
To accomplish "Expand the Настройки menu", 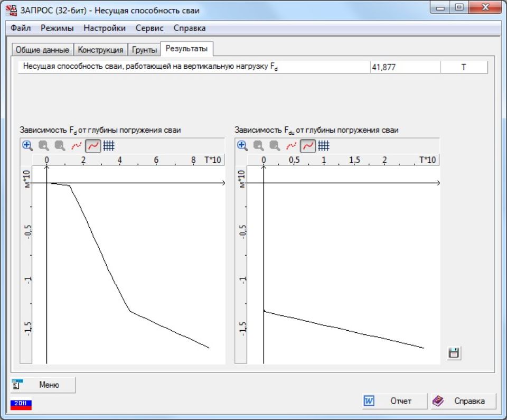I will click(x=105, y=28).
